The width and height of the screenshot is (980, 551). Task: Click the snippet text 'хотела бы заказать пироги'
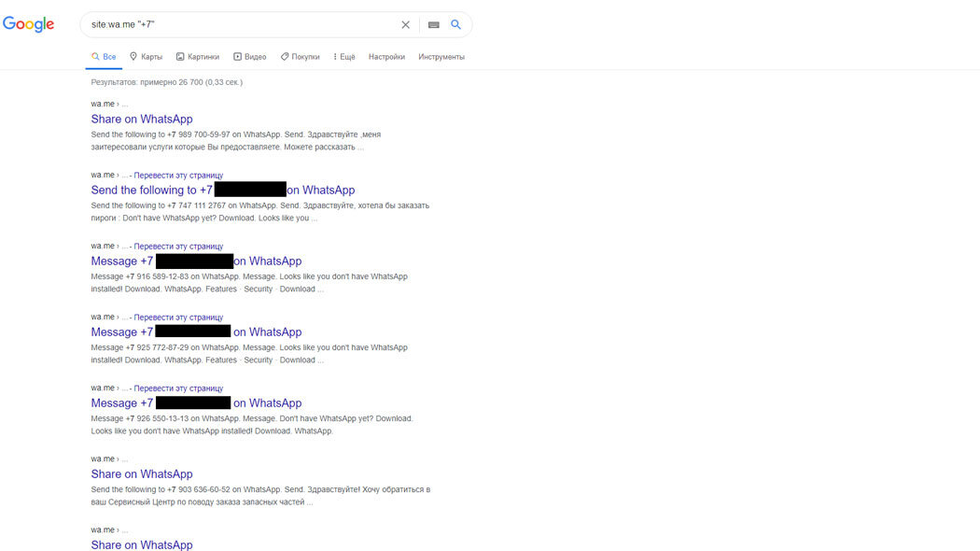260,211
